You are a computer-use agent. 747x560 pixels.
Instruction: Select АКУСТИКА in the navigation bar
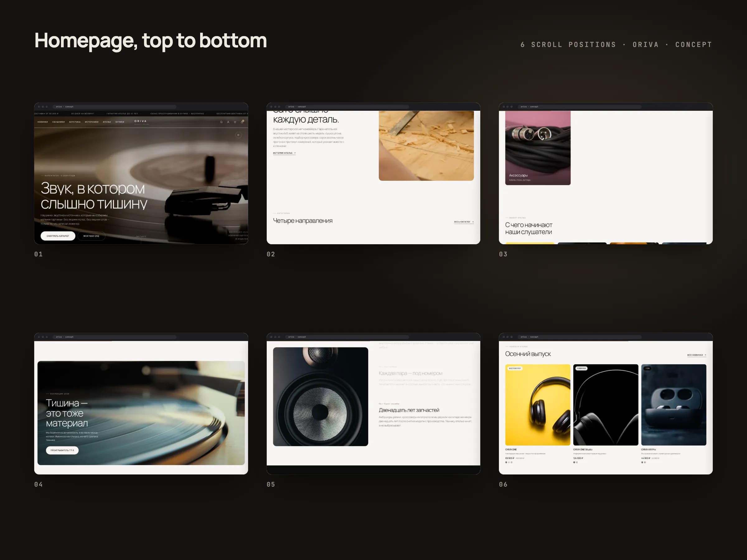click(x=75, y=122)
